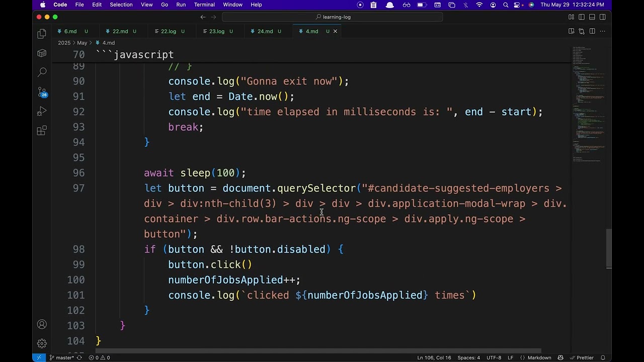
Task: Click the vertical scrollbar thumb
Action: pos(608,247)
